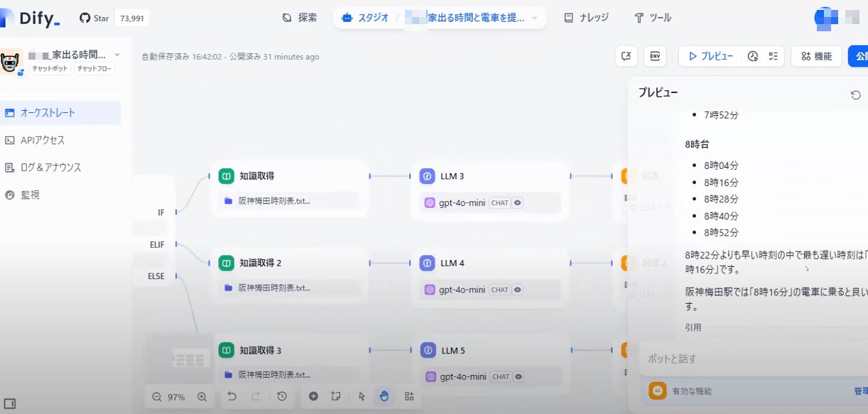
Task: Open the スタジオ tab
Action: click(x=367, y=18)
